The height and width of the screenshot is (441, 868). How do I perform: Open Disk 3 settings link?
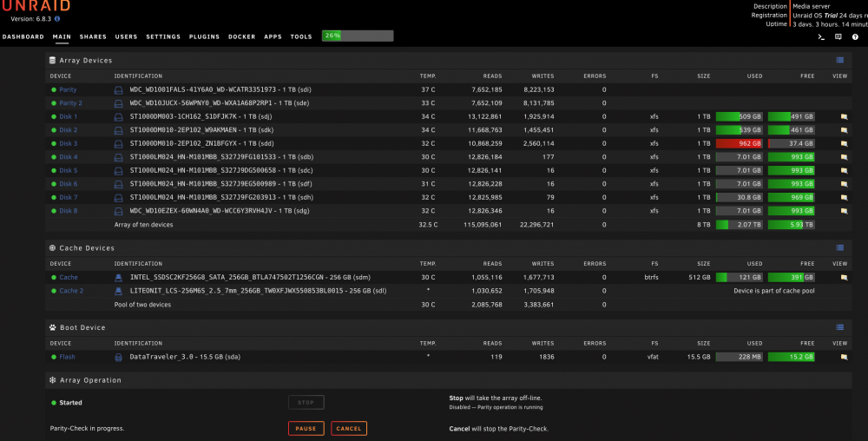pyautogui.click(x=69, y=143)
